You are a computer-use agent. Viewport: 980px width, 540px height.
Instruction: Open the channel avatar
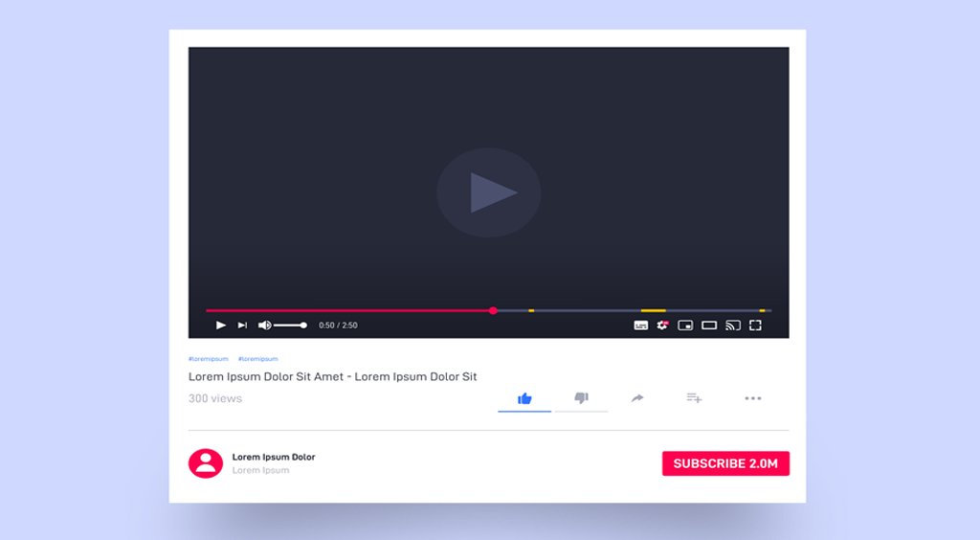coord(206,463)
